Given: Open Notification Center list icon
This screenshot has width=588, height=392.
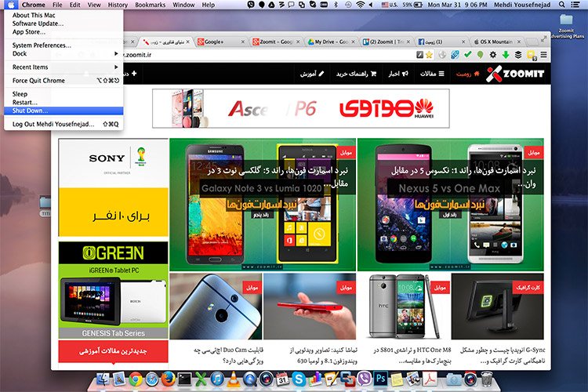Looking at the screenshot, I should (x=575, y=5).
